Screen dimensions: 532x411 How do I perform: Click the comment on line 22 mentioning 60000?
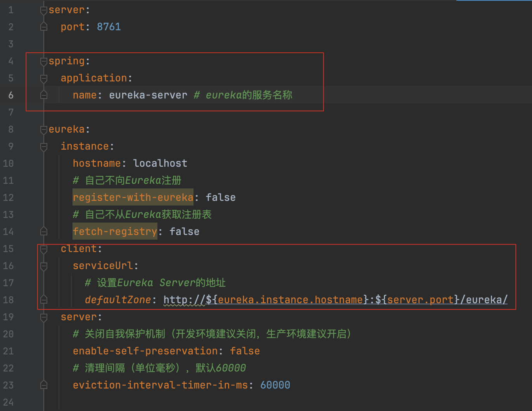[159, 368]
